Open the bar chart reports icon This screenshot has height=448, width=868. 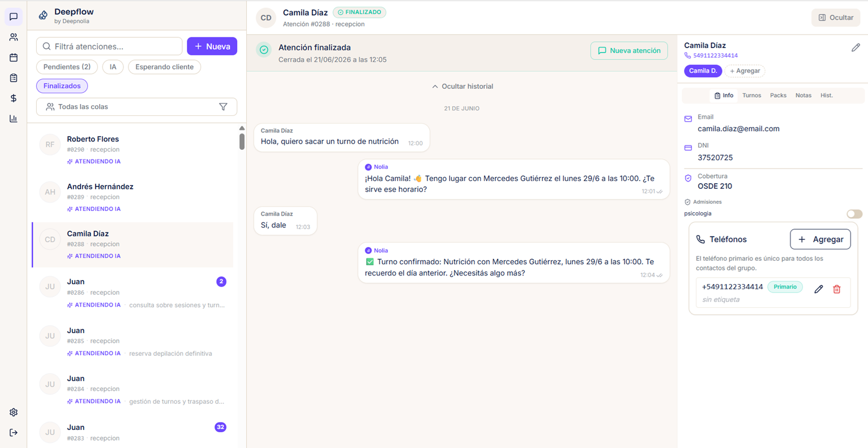[x=14, y=119]
